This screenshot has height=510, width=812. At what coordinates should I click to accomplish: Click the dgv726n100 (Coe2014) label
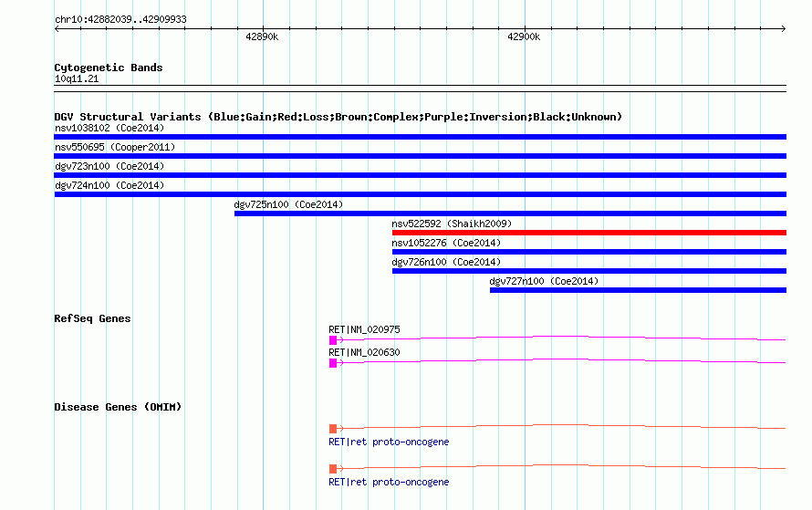pos(446,262)
